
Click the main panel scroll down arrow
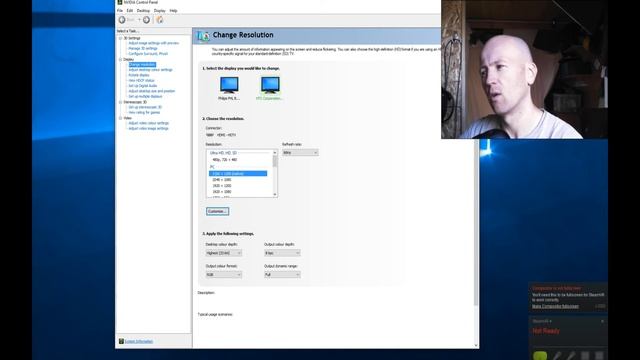point(476,345)
